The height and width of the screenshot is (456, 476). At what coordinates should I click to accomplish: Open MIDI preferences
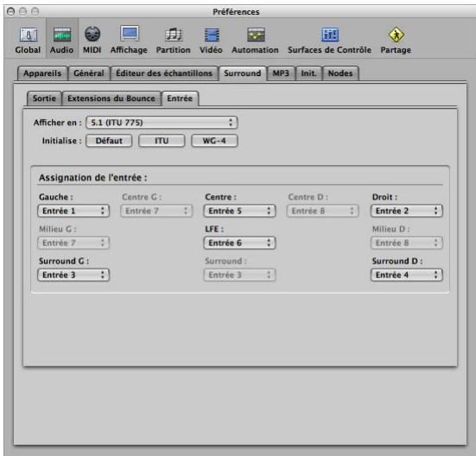[x=92, y=40]
